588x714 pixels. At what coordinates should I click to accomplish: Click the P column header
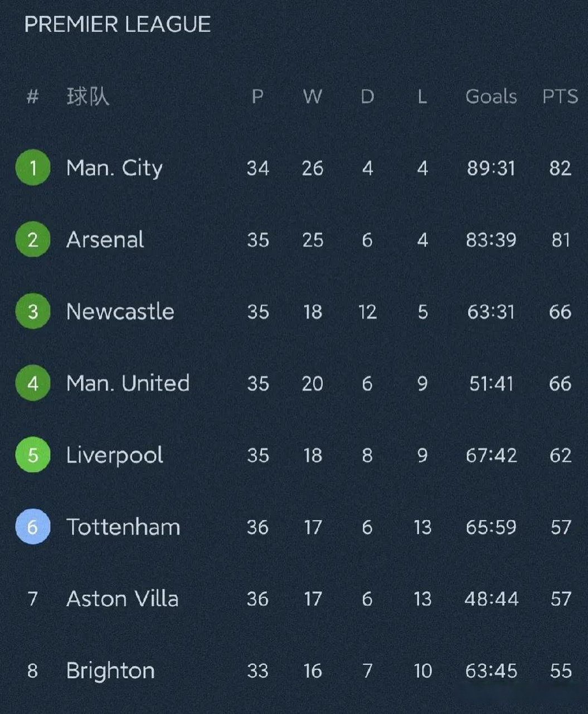coord(257,97)
